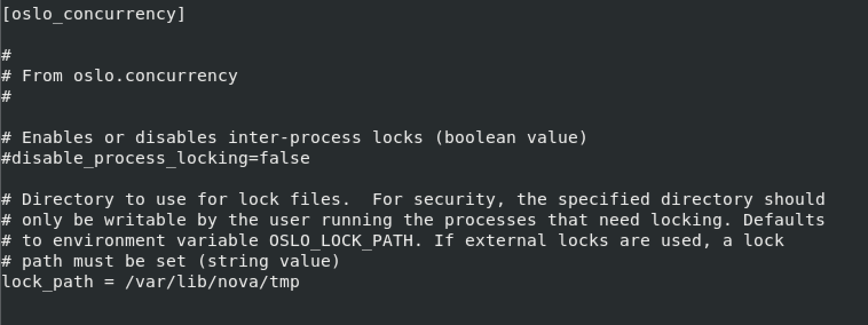The image size is (868, 325).
Task: Click the word 'Defaults' at line end
Action: 784,220
